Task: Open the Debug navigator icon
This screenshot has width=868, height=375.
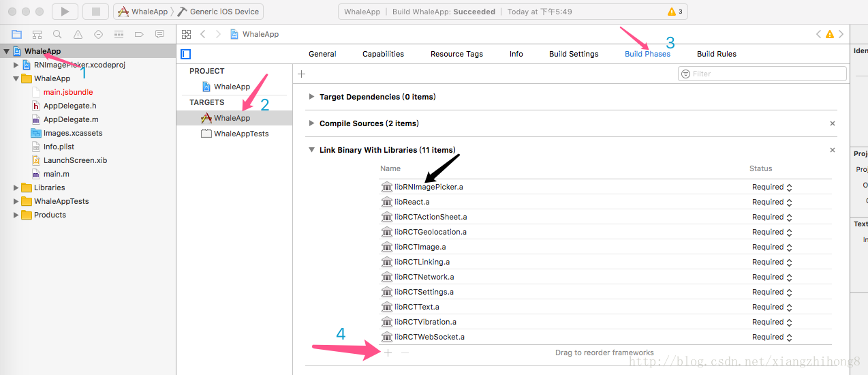Action: (119, 34)
